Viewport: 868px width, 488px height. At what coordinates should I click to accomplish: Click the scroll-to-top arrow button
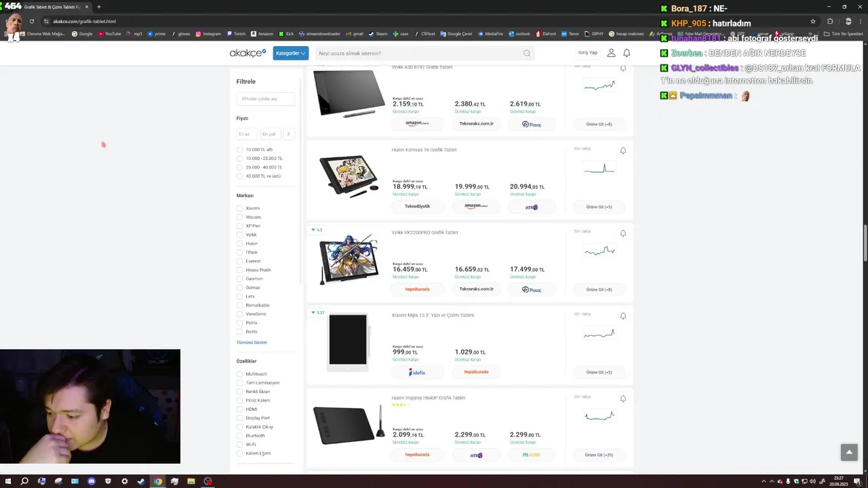[848, 452]
